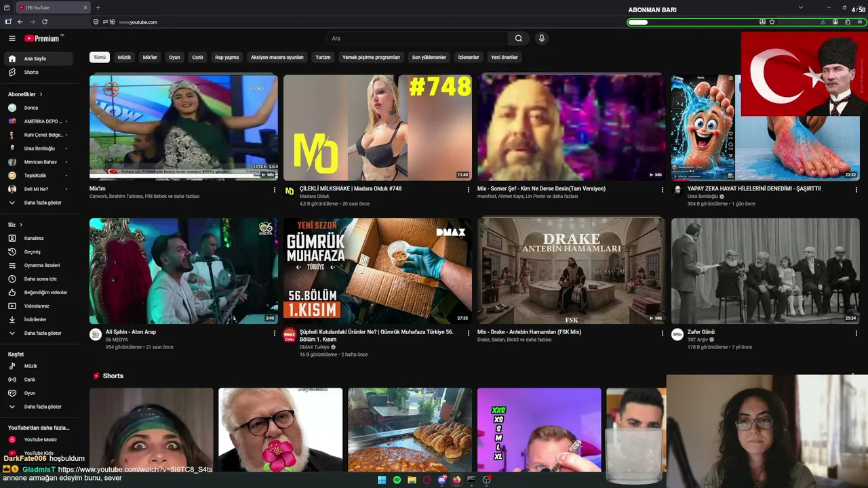This screenshot has height=488, width=868.
Task: Reload the page in the browser
Action: point(45,22)
